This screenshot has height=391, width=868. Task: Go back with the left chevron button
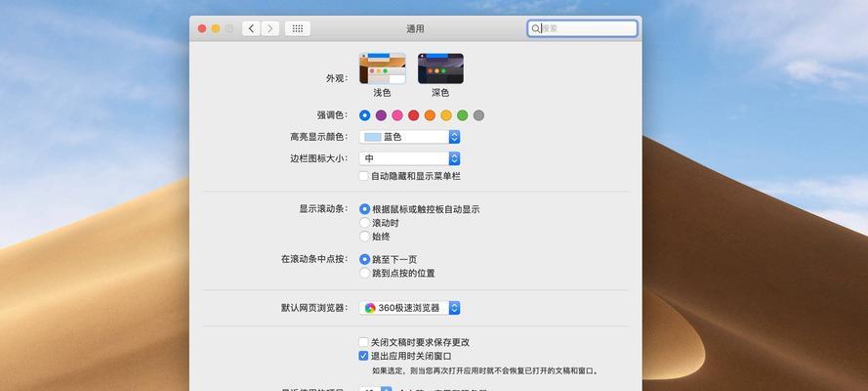[251, 28]
